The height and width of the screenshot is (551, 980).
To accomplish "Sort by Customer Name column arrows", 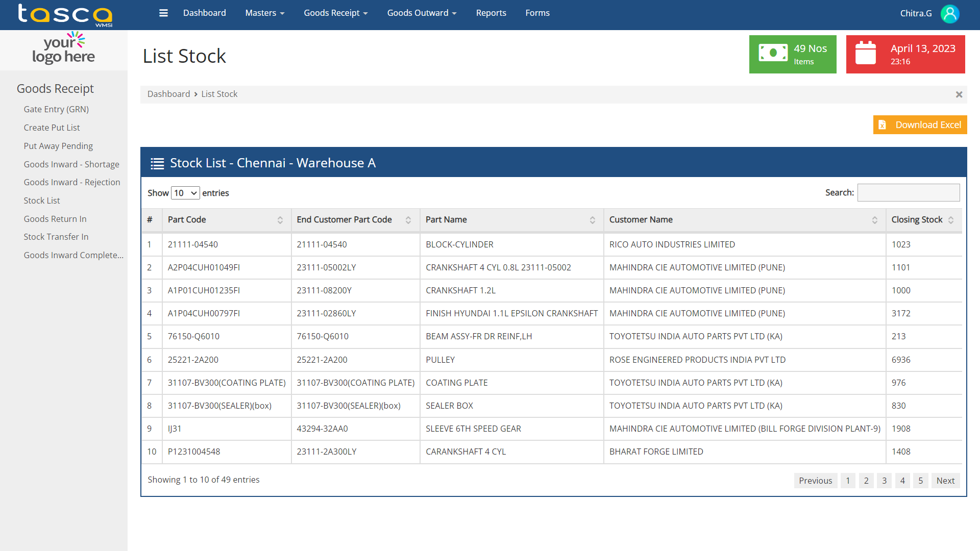I will point(875,220).
